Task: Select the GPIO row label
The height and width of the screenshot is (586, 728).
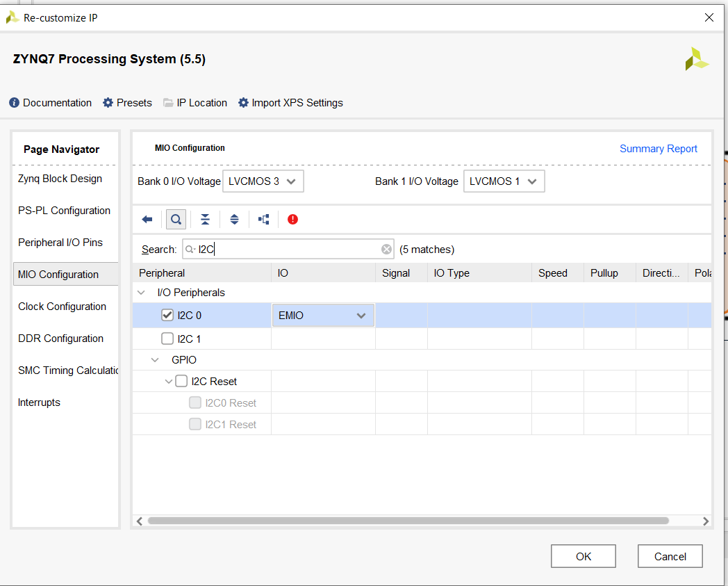Action: coord(184,360)
